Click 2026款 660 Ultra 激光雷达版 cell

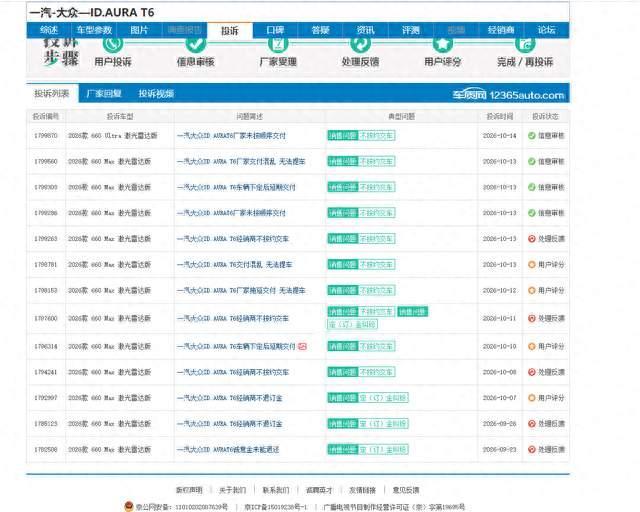tap(113, 136)
